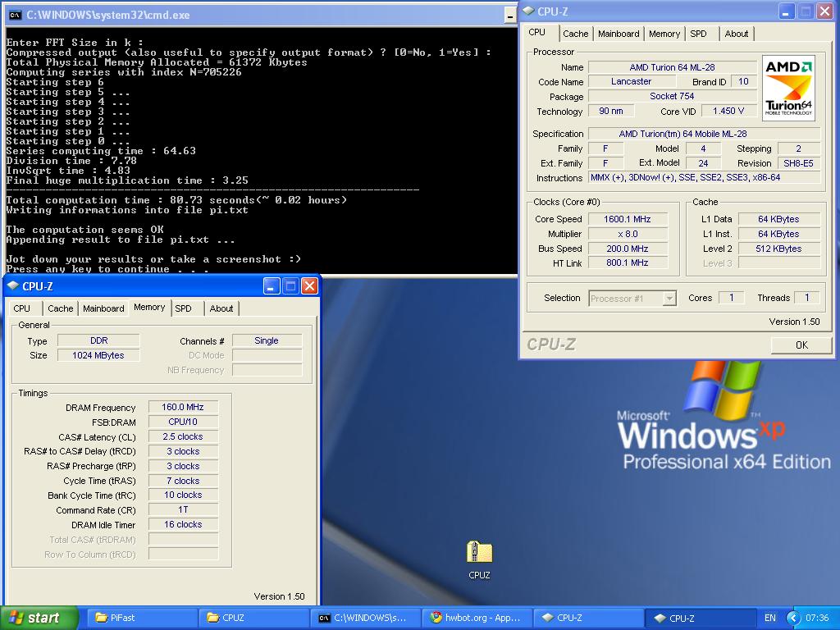The height and width of the screenshot is (630, 840).
Task: Select Mainboard tab in processor CPU-Z window
Action: (x=619, y=34)
